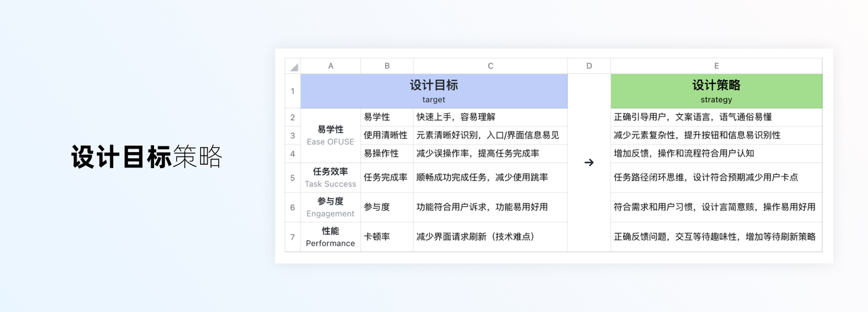The image size is (868, 312).
Task: Select column E header
Action: [x=716, y=66]
